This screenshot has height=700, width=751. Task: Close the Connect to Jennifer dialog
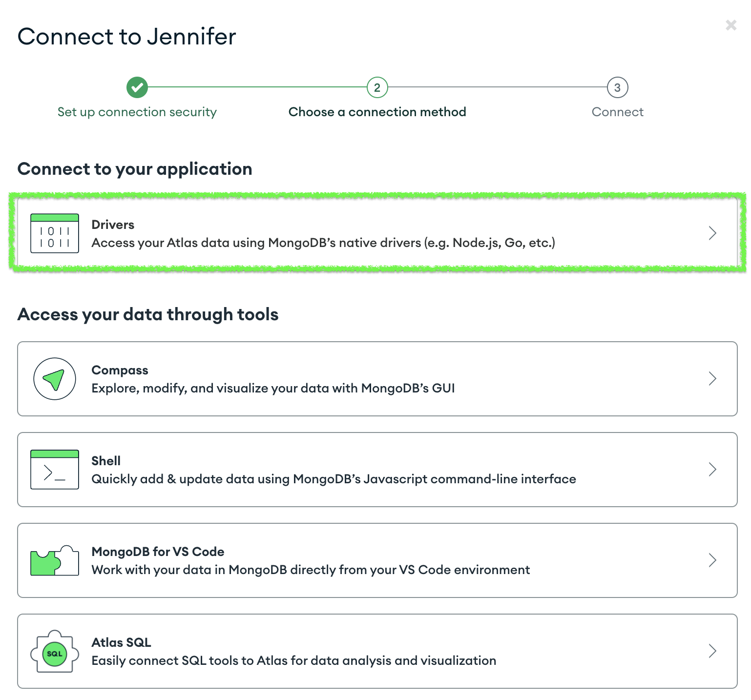(x=730, y=25)
